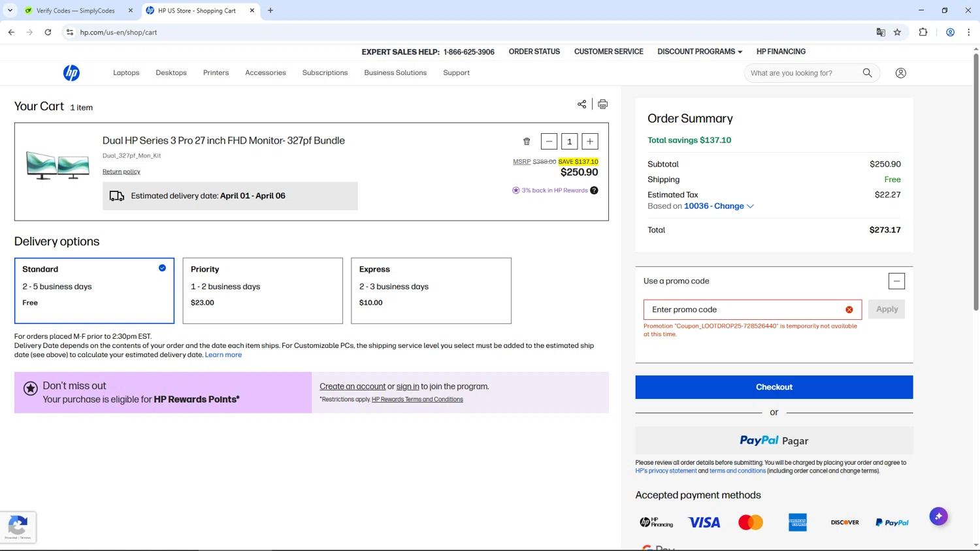The height and width of the screenshot is (551, 980).
Task: Share the cart via share icon
Action: (581, 104)
